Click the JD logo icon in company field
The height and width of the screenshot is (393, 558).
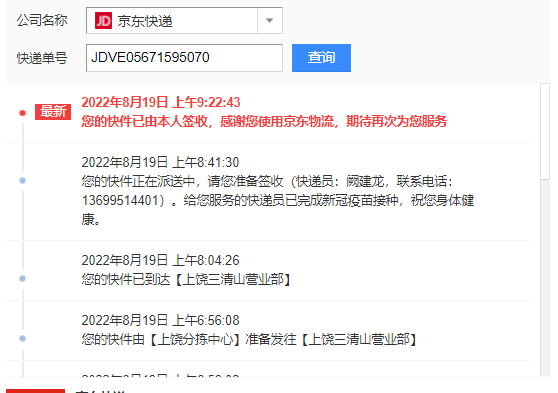click(103, 21)
